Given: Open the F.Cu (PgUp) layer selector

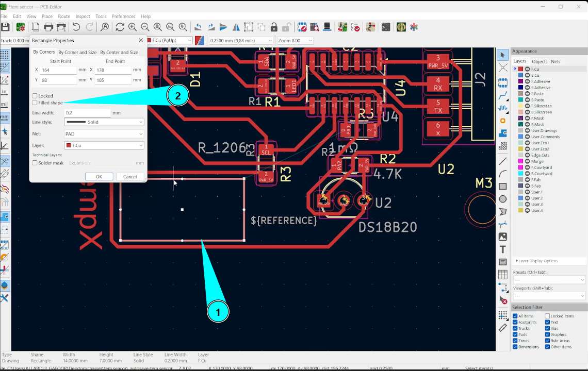Looking at the screenshot, I should (x=170, y=41).
